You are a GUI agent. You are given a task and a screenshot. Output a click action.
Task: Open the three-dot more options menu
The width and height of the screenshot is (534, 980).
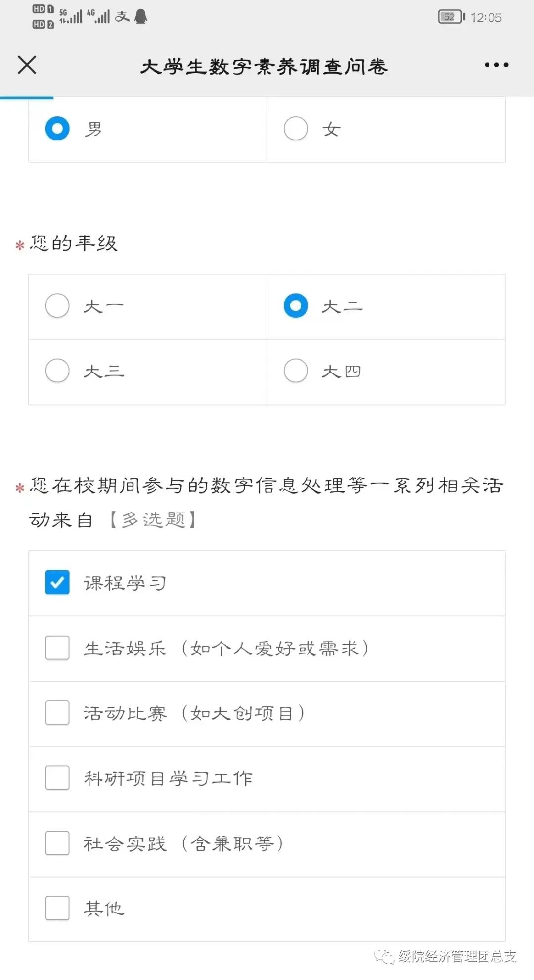(x=496, y=65)
